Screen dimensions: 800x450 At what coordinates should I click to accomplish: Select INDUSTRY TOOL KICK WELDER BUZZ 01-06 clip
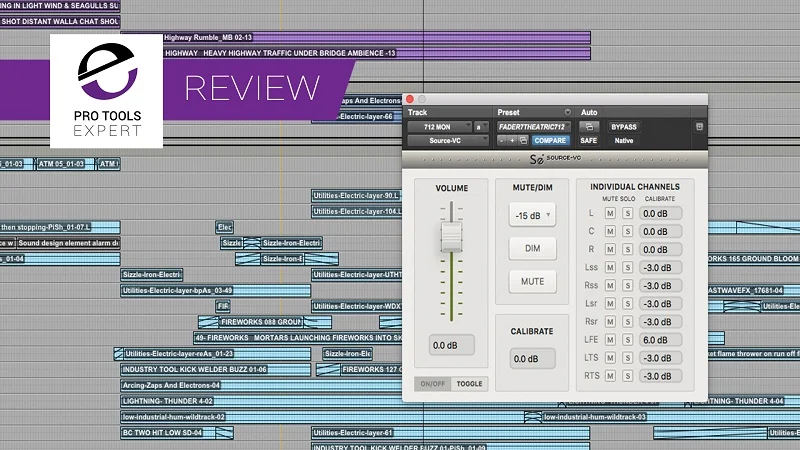click(215, 369)
